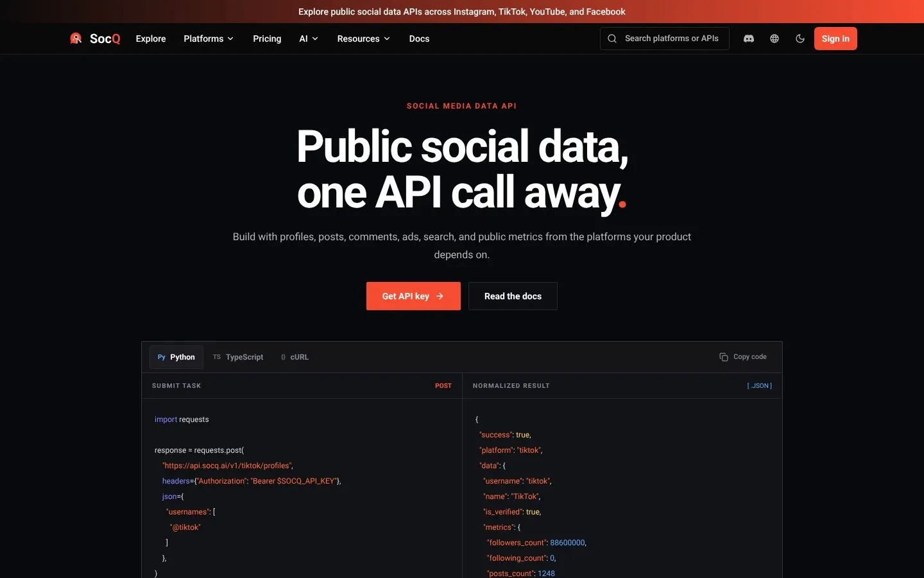Click the SocQ brand name
Viewport: 924px width, 578px height.
click(x=105, y=39)
